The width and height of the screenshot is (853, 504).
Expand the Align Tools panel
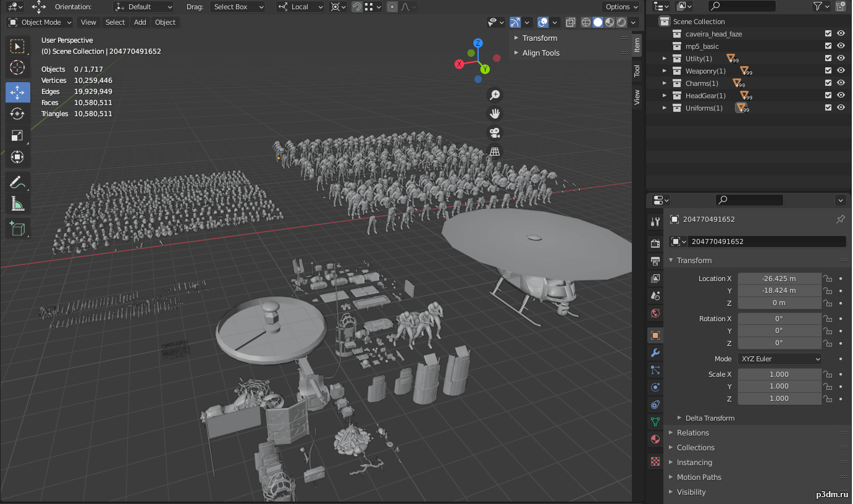[x=540, y=53]
